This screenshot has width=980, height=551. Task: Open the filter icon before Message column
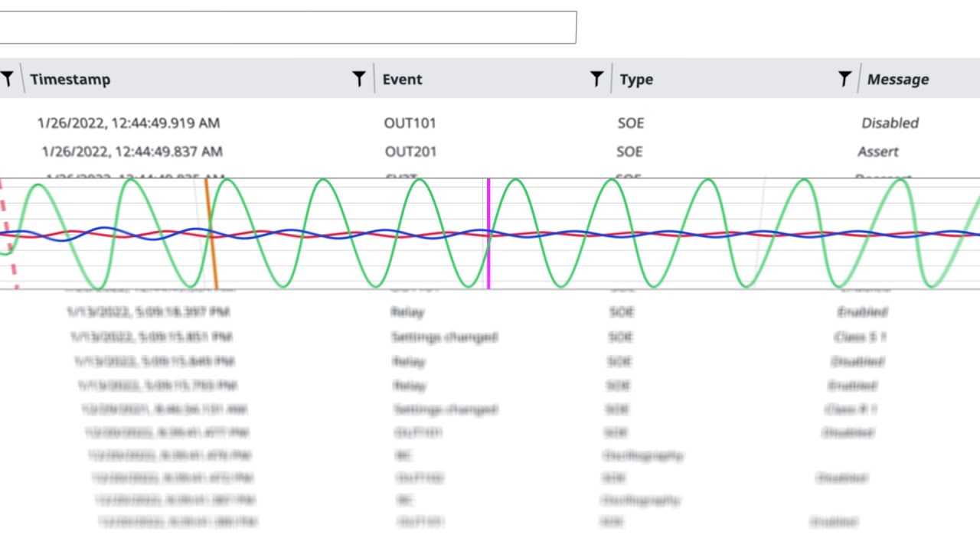(844, 79)
